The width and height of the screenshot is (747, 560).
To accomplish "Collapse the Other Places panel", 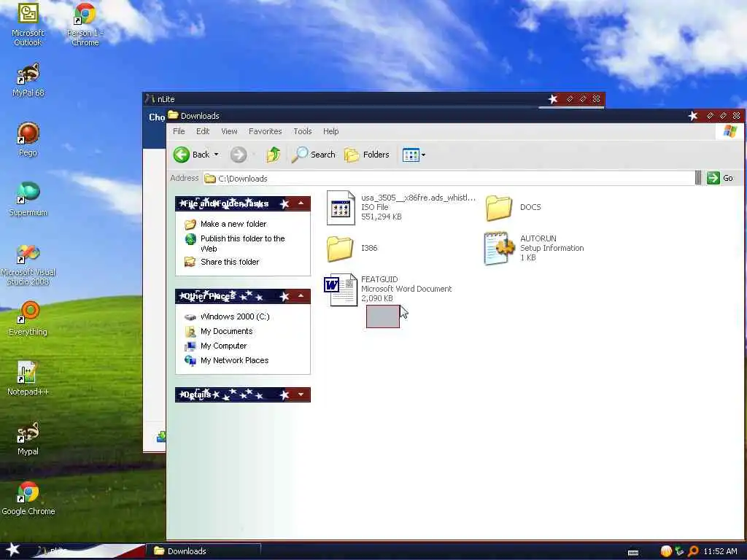I will click(301, 296).
